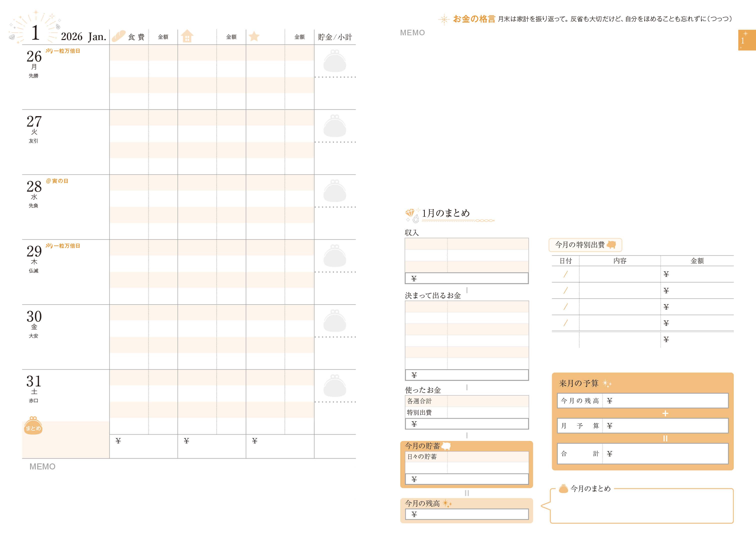Click the 収入 yen total box
The height and width of the screenshot is (538, 756).
coord(467,278)
